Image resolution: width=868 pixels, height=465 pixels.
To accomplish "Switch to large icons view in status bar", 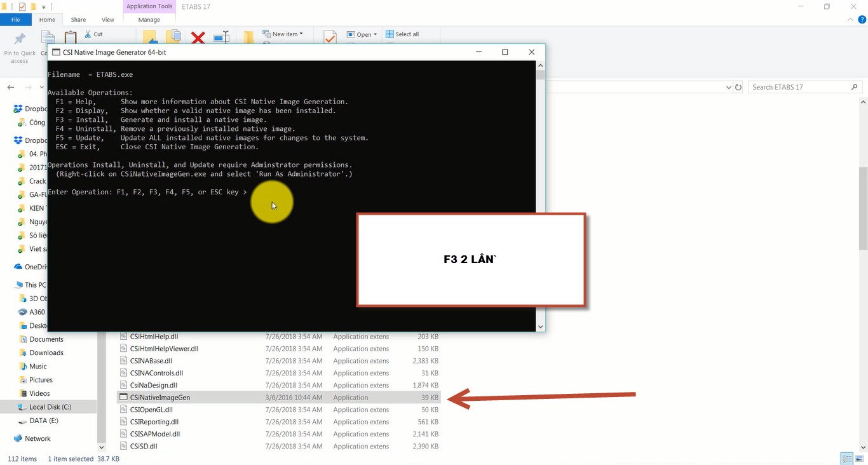I will (858, 459).
